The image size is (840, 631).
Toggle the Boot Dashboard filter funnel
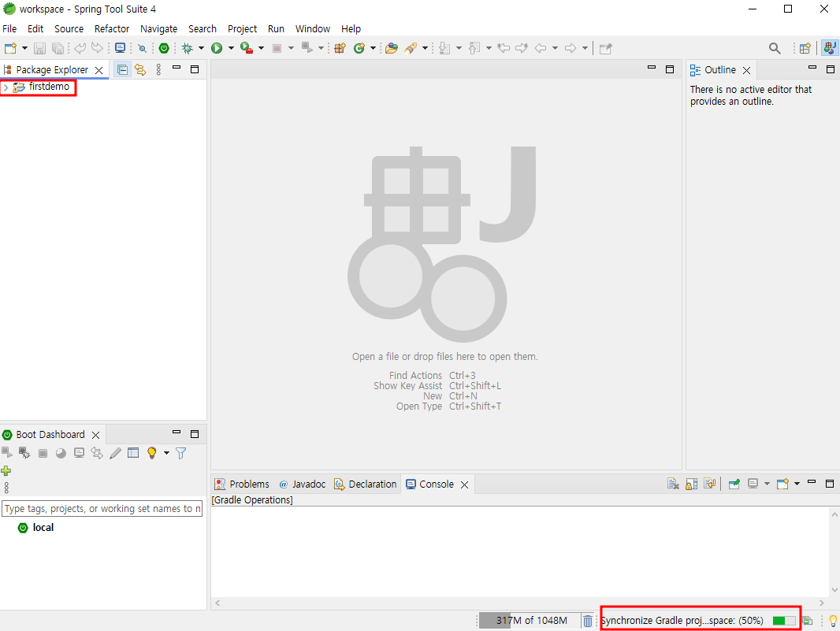pos(181,453)
